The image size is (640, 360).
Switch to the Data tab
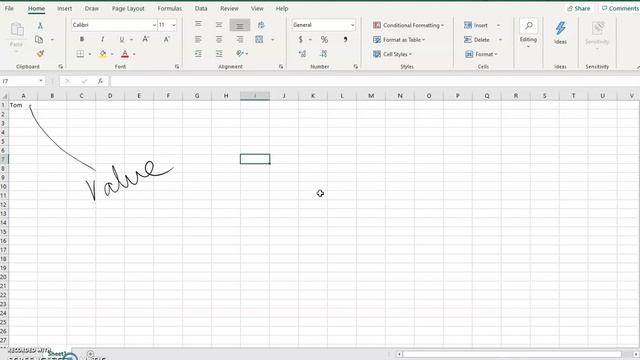(201, 8)
